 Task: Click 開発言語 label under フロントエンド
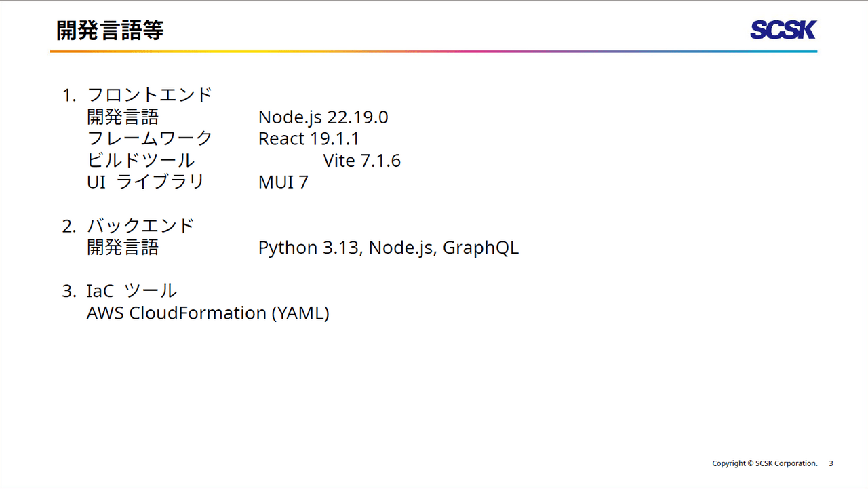tap(123, 117)
